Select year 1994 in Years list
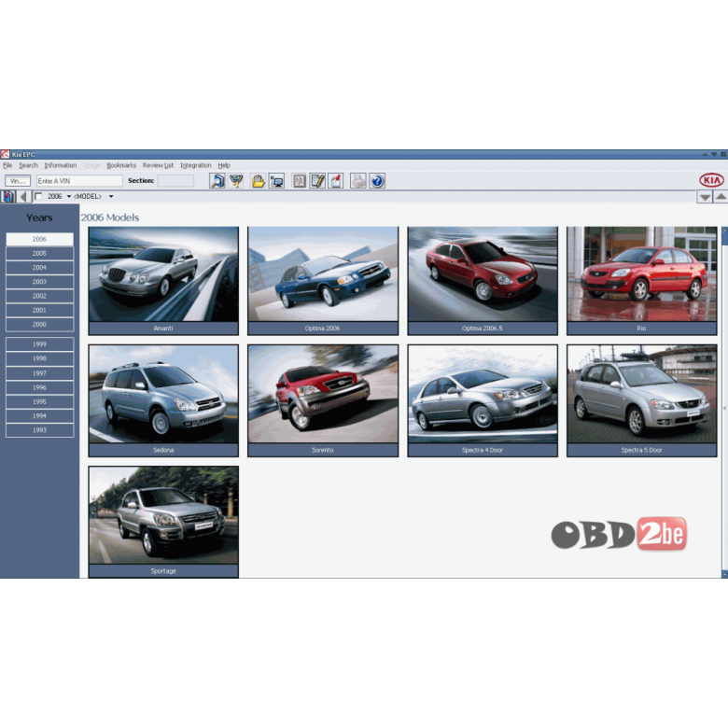 (x=39, y=416)
